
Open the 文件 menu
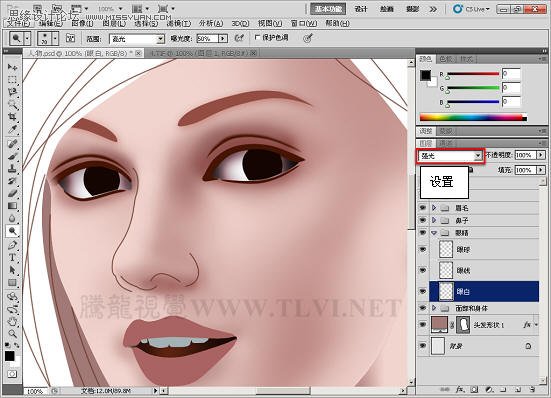pyautogui.click(x=18, y=24)
